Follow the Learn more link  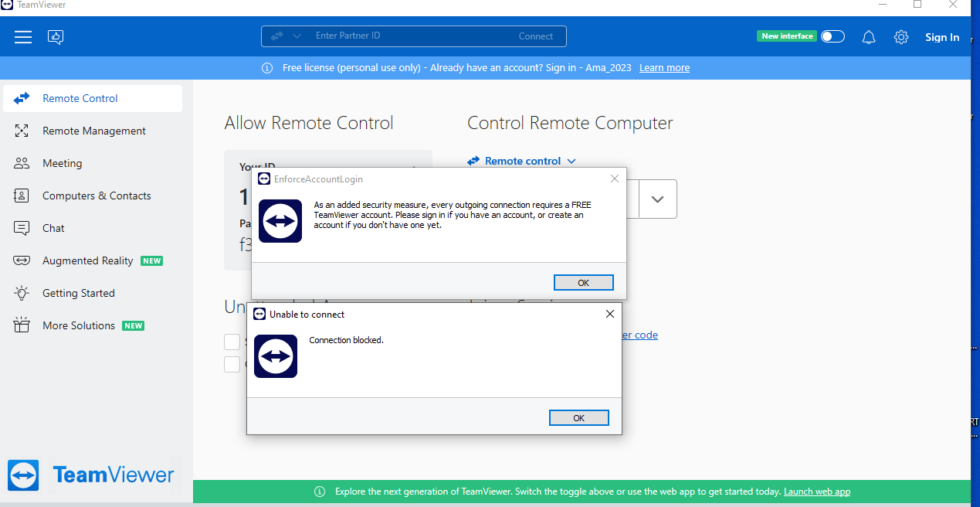click(x=664, y=68)
